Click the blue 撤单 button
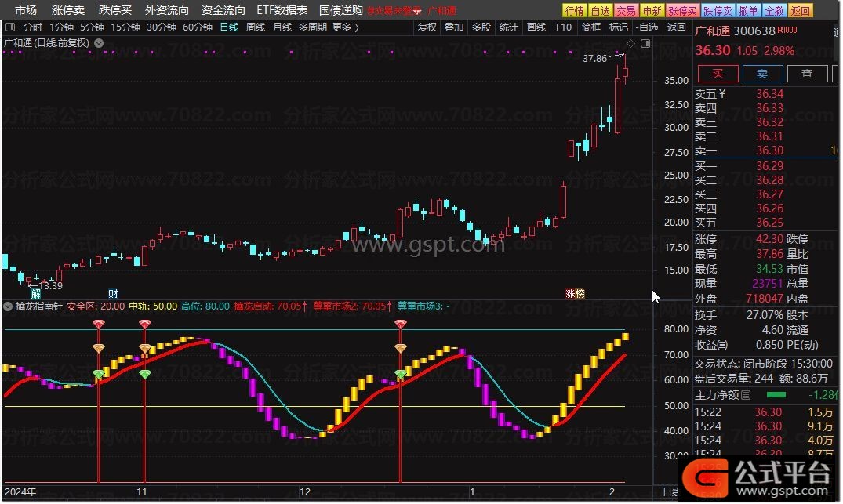This screenshot has height=504, width=843. tap(748, 11)
